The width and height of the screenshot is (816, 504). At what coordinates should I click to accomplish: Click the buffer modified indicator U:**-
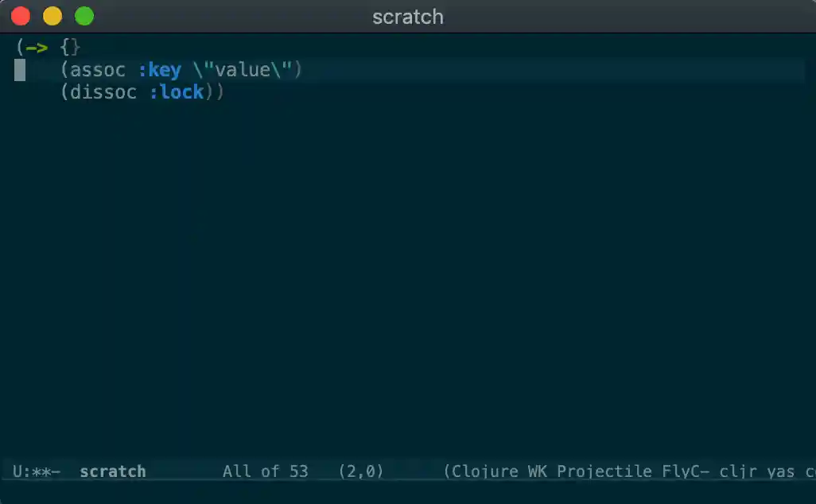37,471
